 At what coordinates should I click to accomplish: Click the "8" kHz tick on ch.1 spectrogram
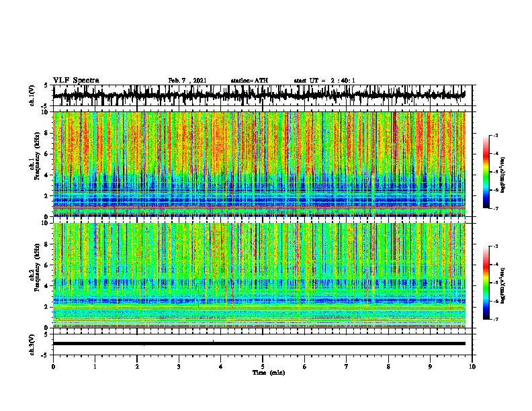coord(47,133)
